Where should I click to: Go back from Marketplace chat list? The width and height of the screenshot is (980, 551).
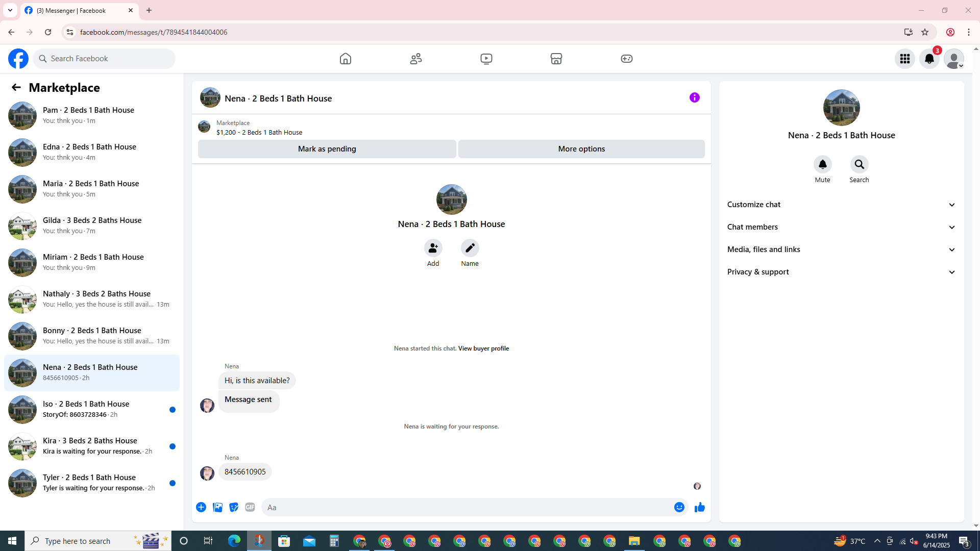pos(16,88)
